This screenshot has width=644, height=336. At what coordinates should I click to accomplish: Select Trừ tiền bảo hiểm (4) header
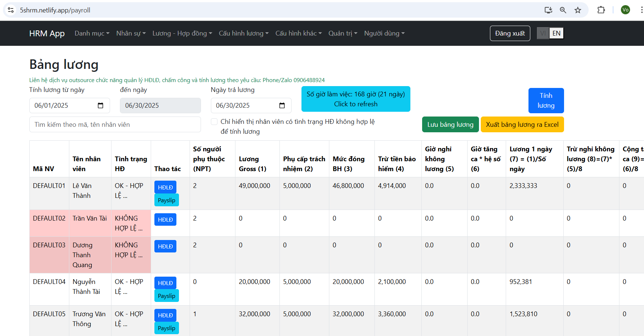click(398, 159)
